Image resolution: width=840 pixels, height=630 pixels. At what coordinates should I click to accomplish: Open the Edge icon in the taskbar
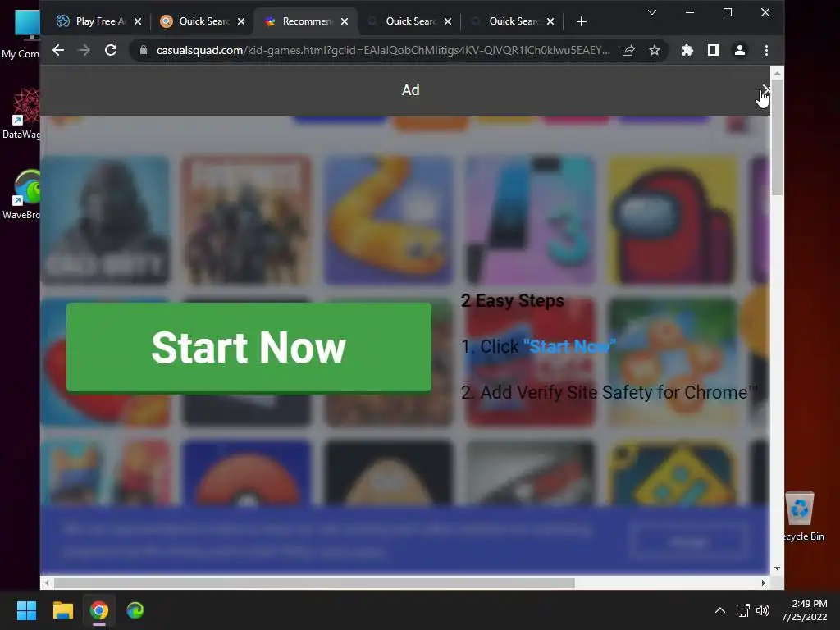tap(135, 610)
